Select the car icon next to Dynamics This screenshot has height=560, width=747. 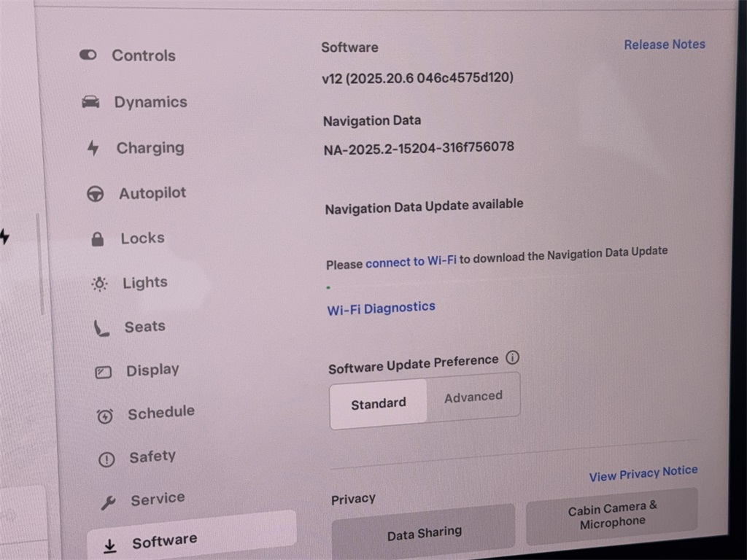click(90, 102)
